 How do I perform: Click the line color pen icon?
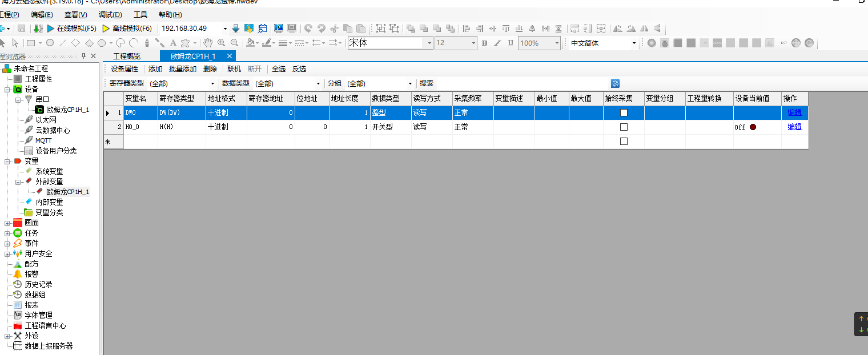tap(267, 43)
